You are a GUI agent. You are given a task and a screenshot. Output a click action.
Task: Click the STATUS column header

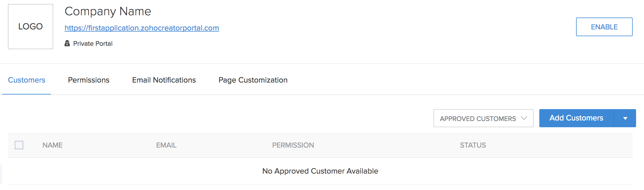473,145
